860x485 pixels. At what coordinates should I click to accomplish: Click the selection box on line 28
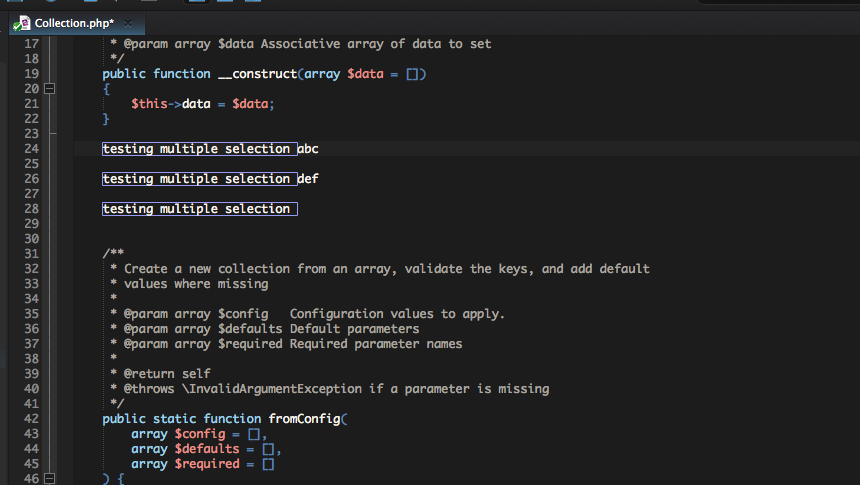(199, 209)
